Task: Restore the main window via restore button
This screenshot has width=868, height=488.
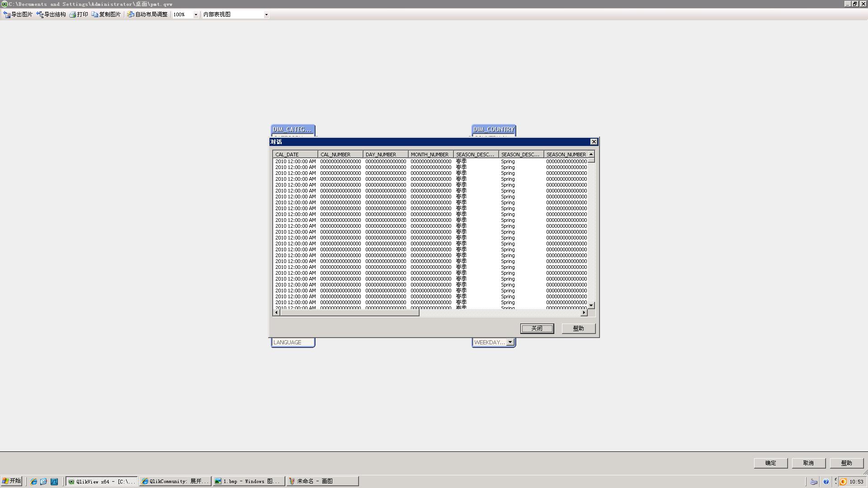Action: pyautogui.click(x=855, y=4)
